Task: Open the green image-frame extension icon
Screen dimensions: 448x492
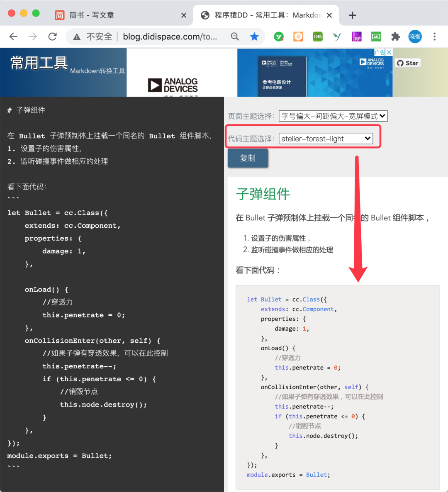Action: click(x=376, y=37)
